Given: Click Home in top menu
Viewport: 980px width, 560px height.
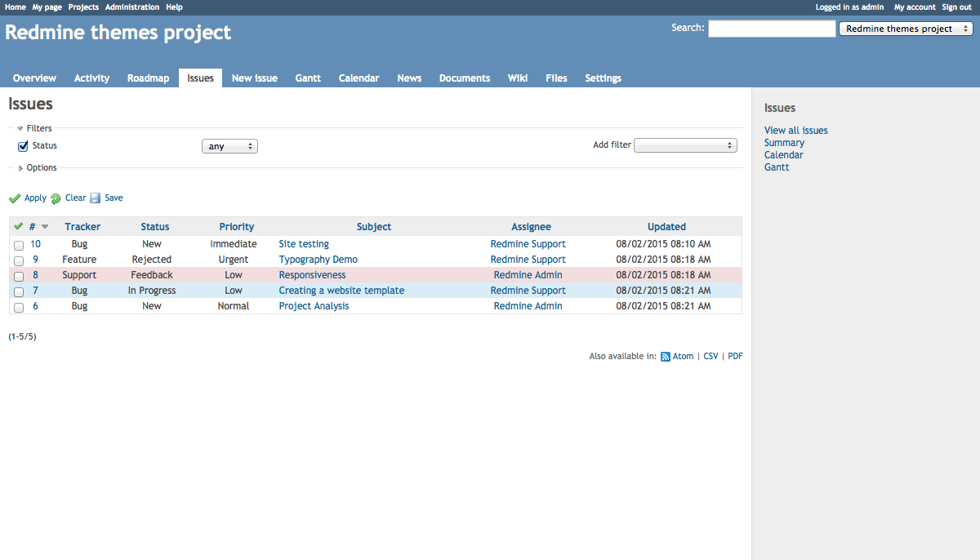Looking at the screenshot, I should coord(16,7).
